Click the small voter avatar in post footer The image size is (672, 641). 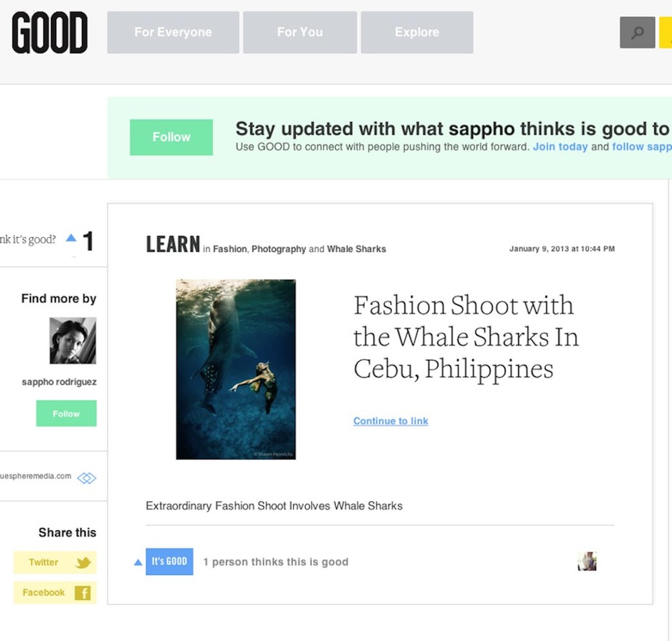coord(587,562)
